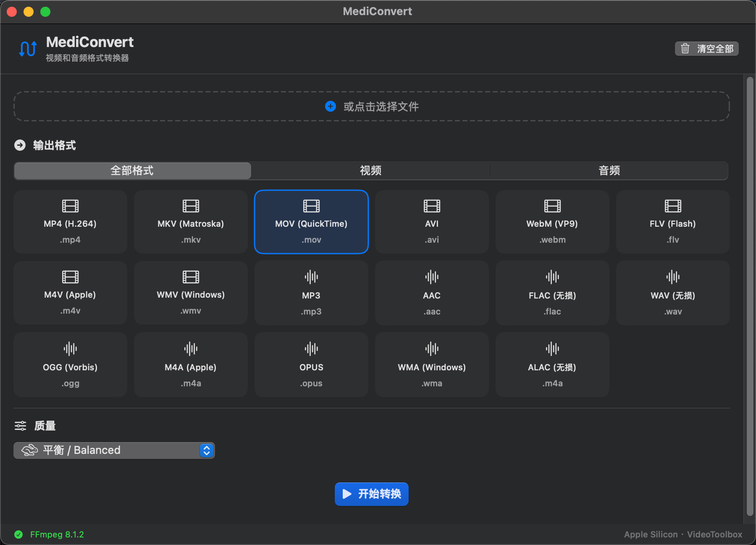Click the waveform icon on the AAC card

click(x=432, y=277)
